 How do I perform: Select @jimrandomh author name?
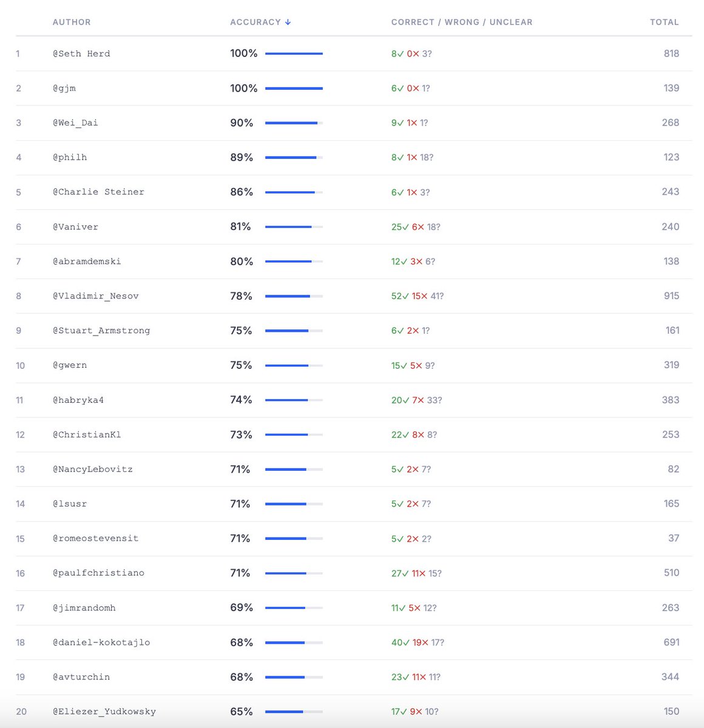point(84,608)
